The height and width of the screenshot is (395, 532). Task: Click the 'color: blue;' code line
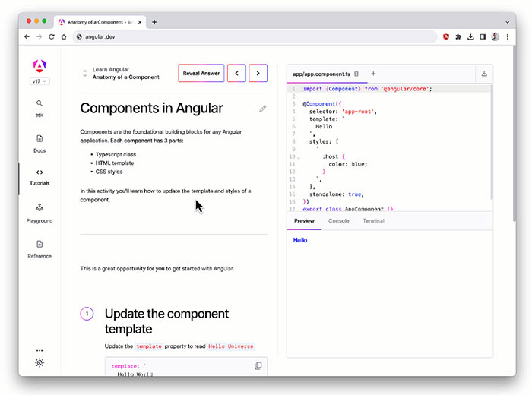tap(348, 164)
